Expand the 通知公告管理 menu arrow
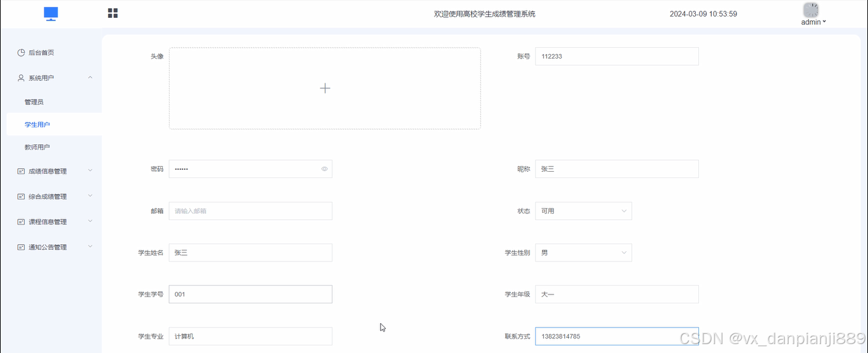 tap(90, 247)
